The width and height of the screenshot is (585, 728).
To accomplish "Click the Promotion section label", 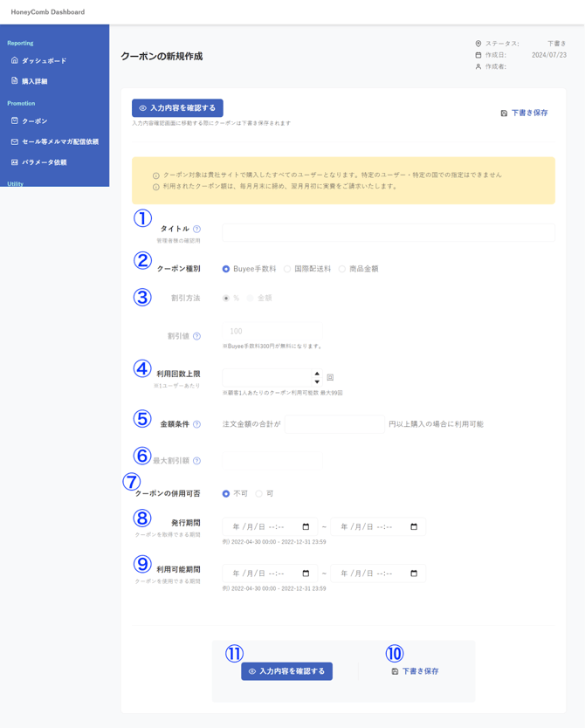I will [x=21, y=103].
